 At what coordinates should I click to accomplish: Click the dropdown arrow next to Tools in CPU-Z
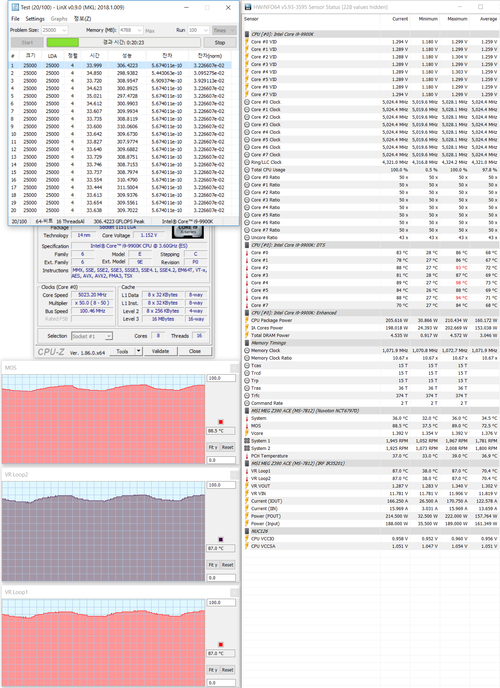click(x=139, y=351)
